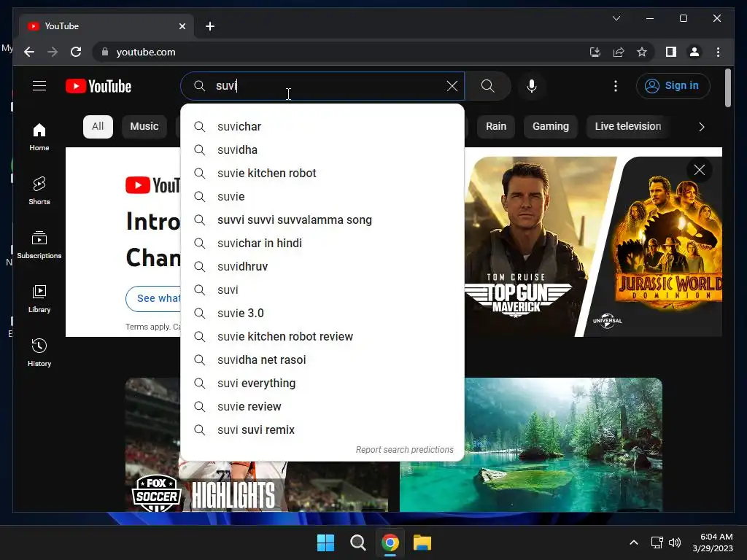Open the Windows Start menu

point(325,542)
